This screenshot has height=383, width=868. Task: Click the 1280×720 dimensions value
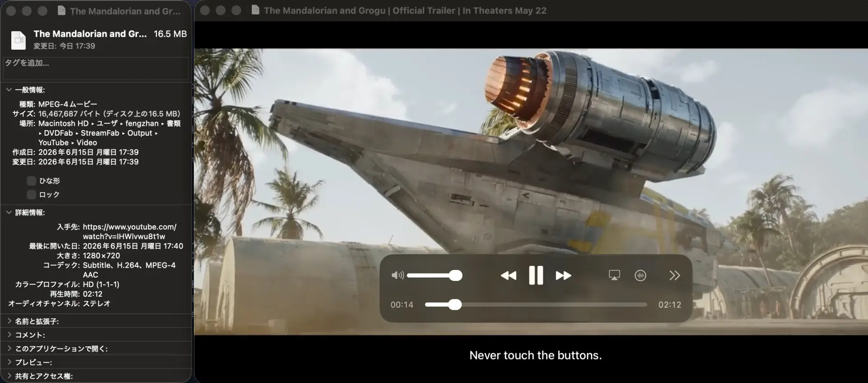pos(101,255)
